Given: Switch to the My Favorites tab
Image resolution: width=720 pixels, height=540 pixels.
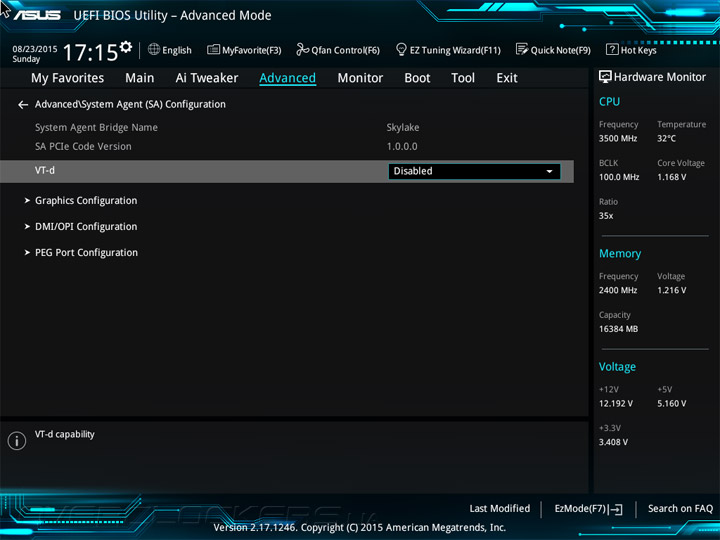Looking at the screenshot, I should tap(68, 78).
